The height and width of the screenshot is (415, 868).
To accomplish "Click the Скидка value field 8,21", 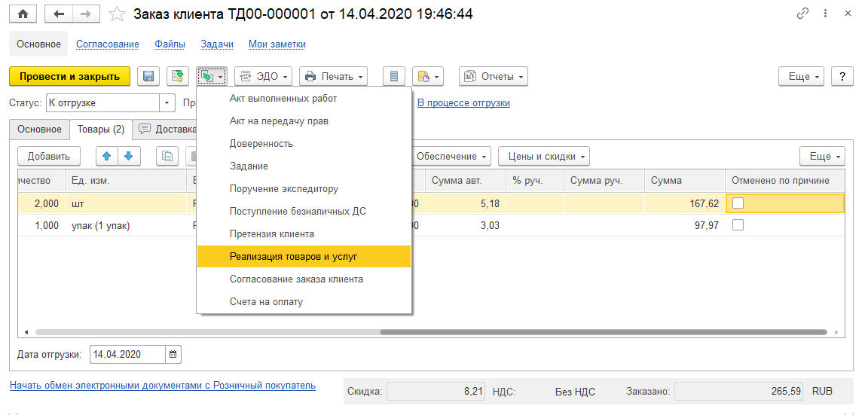I will pos(436,392).
